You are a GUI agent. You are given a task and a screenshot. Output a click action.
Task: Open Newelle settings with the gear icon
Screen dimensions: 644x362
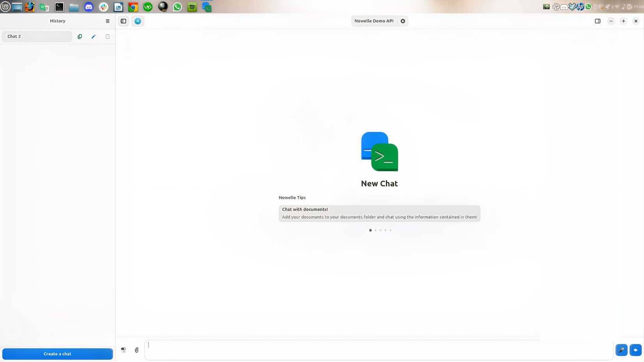(x=402, y=21)
